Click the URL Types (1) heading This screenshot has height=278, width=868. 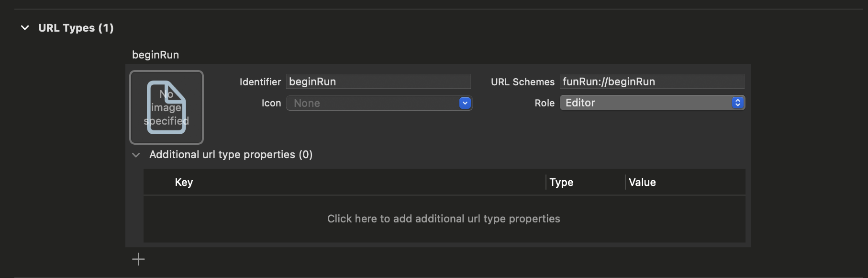[76, 28]
